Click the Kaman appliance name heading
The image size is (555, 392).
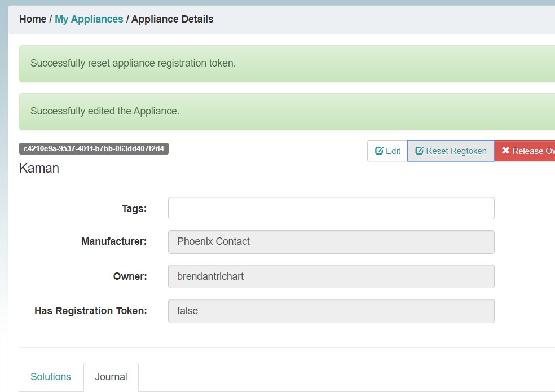pyautogui.click(x=39, y=168)
